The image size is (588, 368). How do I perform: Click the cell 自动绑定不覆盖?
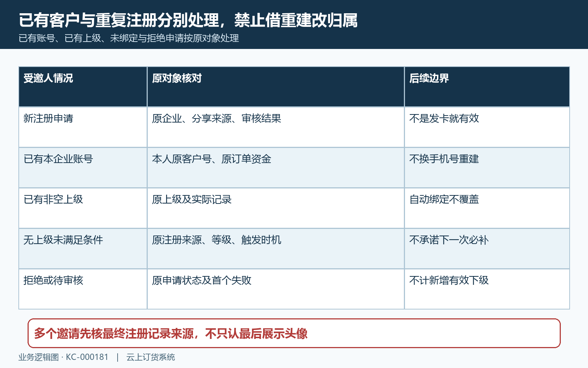point(487,208)
